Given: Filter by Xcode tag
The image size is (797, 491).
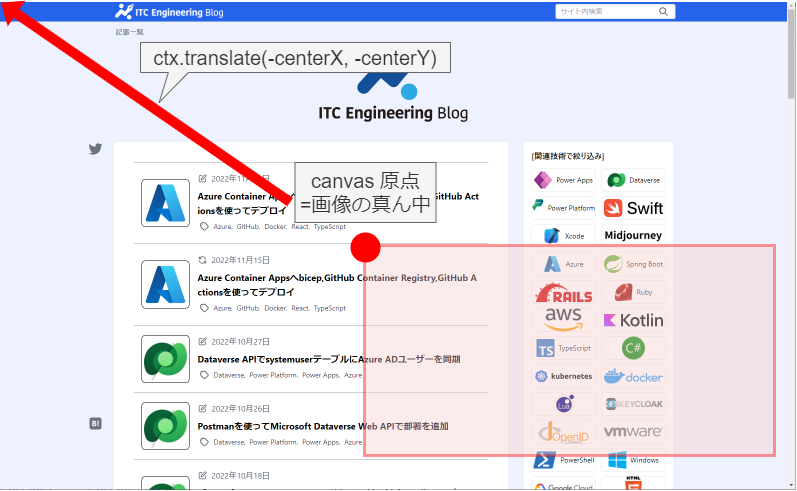Looking at the screenshot, I should [x=563, y=236].
